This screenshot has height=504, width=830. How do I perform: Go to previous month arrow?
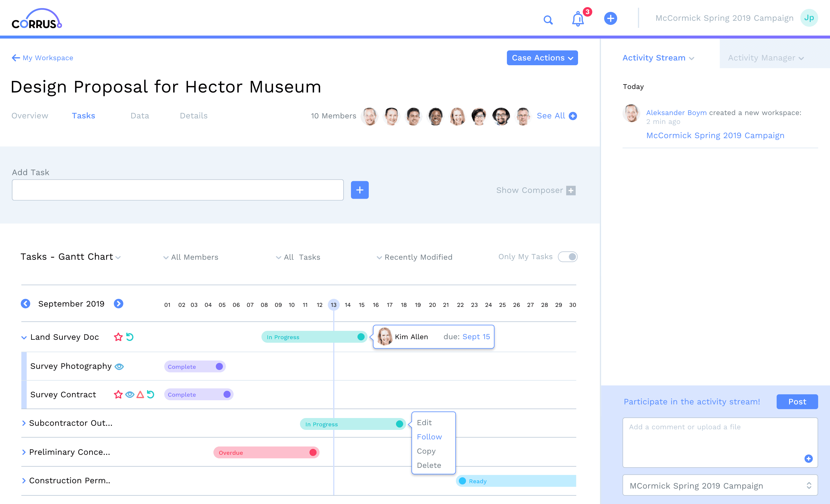point(25,304)
